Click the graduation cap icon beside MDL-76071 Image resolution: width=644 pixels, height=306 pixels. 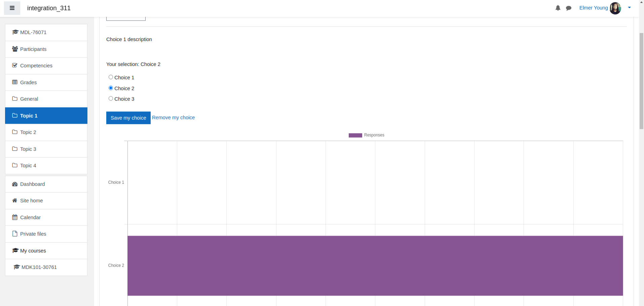point(15,32)
